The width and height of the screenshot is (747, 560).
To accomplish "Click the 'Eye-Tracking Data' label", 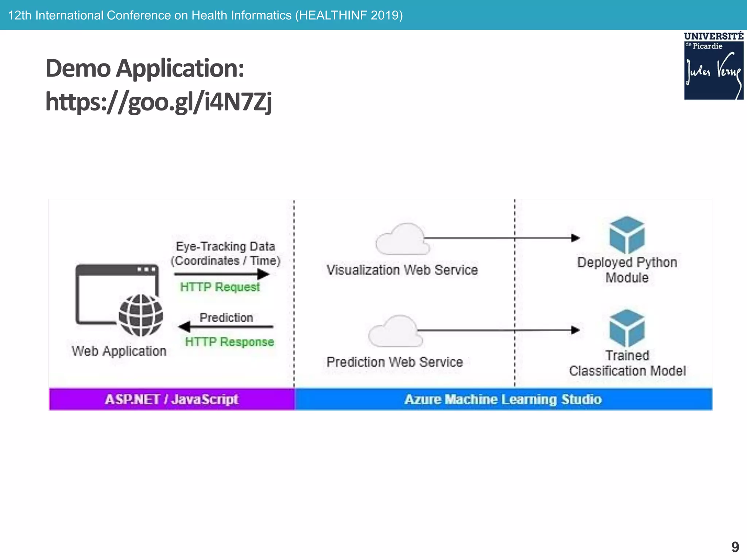I will pos(225,246).
